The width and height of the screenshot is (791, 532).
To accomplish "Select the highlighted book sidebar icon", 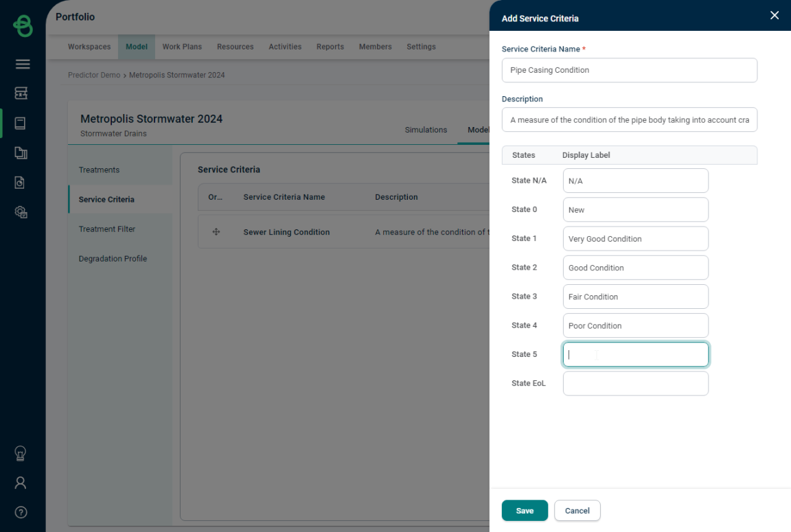I will point(20,123).
